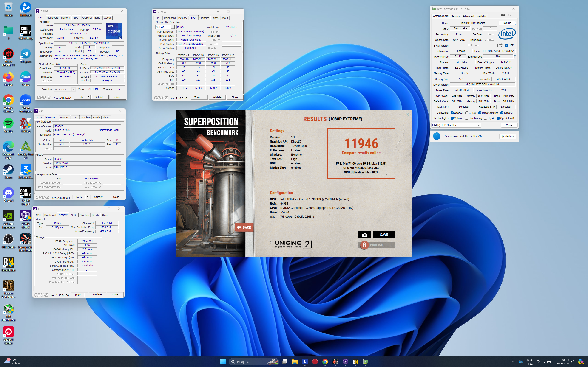Open the weather widget showing 17°C Nublado

click(x=13, y=362)
